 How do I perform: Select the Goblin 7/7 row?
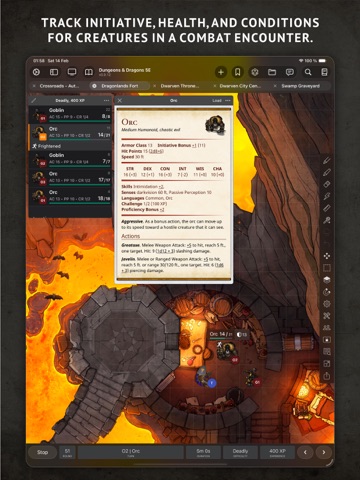(70, 159)
